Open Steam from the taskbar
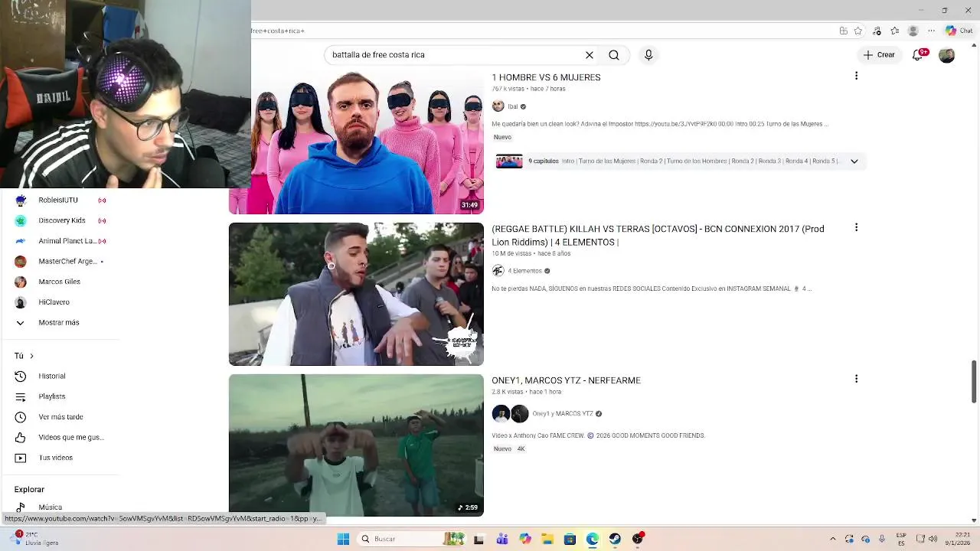The width and height of the screenshot is (980, 551). click(x=615, y=539)
